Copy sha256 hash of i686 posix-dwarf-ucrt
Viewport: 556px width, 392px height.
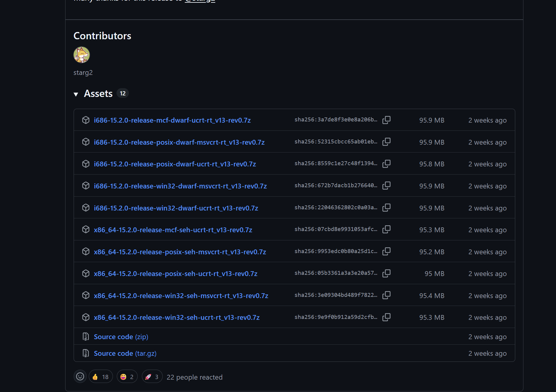tap(386, 164)
